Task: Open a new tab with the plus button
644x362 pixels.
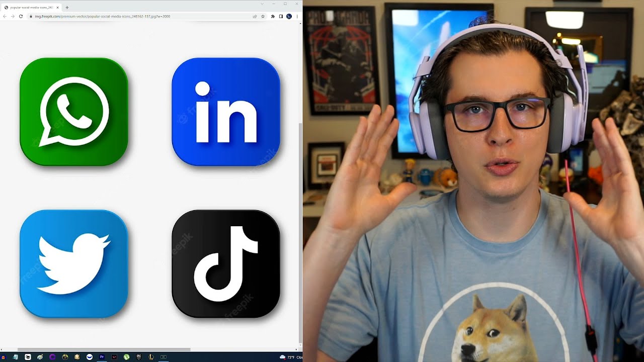Action: coord(67,8)
